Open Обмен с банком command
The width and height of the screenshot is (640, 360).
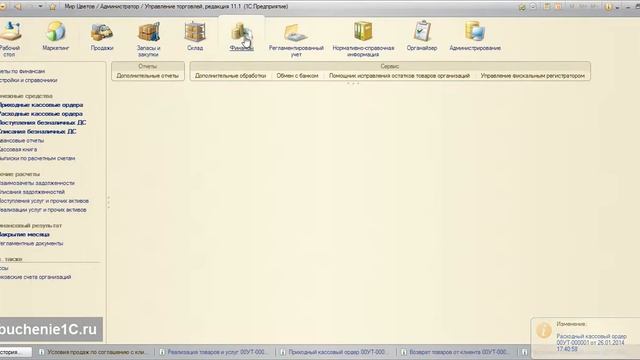(297, 76)
